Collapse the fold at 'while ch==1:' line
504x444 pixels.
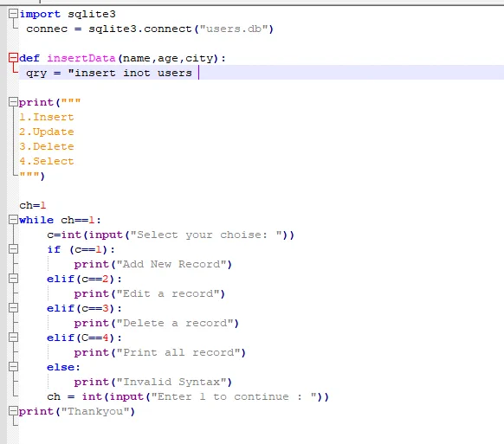click(13, 220)
